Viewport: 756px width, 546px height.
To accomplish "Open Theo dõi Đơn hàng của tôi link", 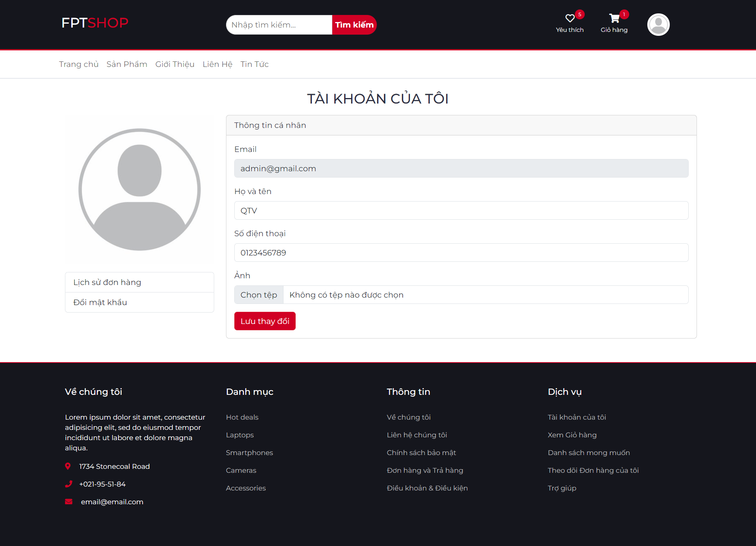I will [x=593, y=470].
